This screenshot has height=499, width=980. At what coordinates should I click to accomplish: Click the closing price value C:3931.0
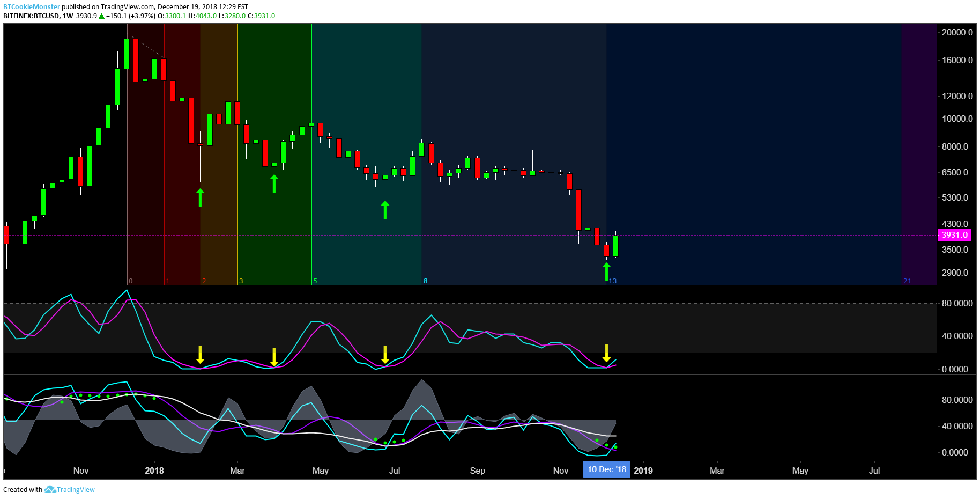click(x=264, y=16)
